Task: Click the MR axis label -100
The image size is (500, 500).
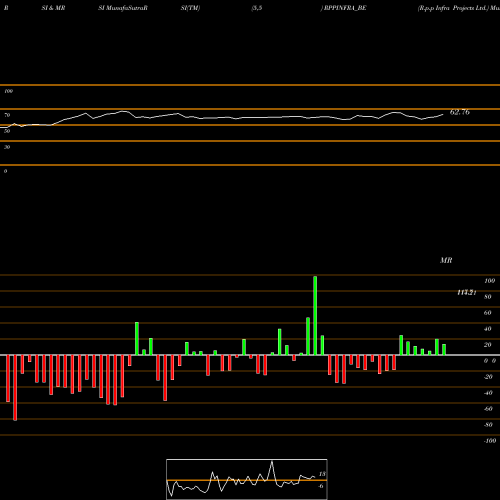Action: 490,441
